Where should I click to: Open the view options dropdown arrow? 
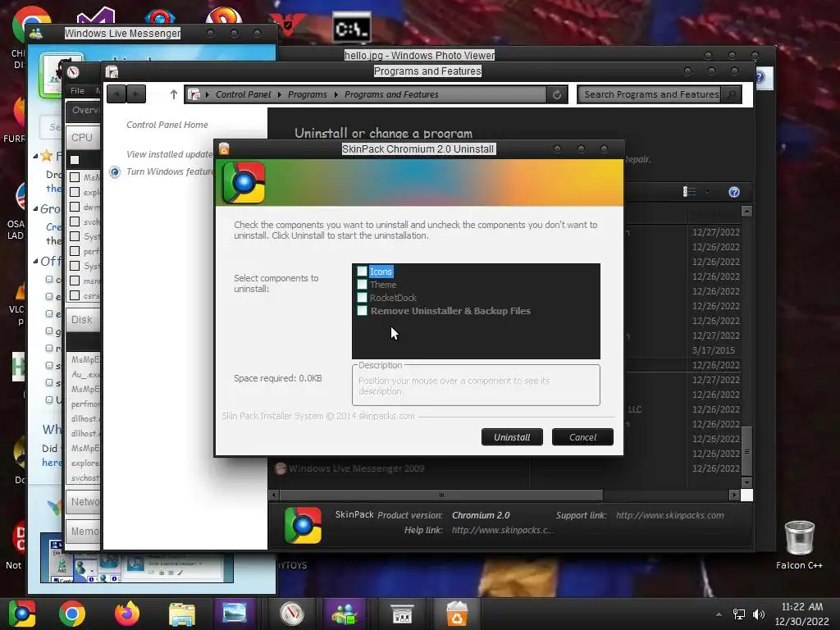pyautogui.click(x=707, y=192)
